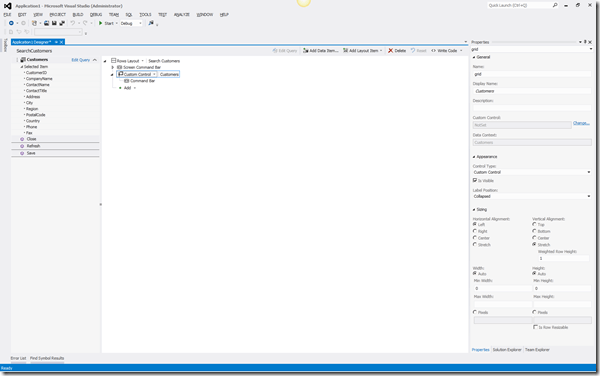Expand the Screen Command Bar tree node

(113, 67)
